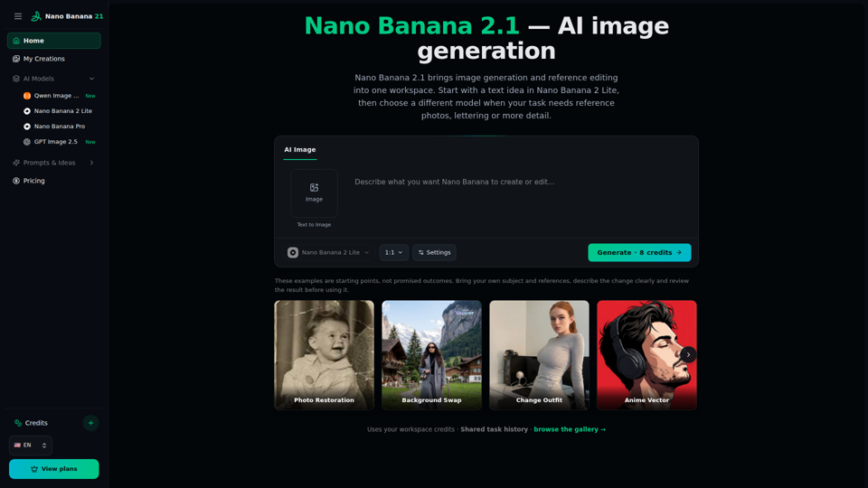Screen dimensions: 868x488
Task: Click the Credits label
Action: point(36,423)
